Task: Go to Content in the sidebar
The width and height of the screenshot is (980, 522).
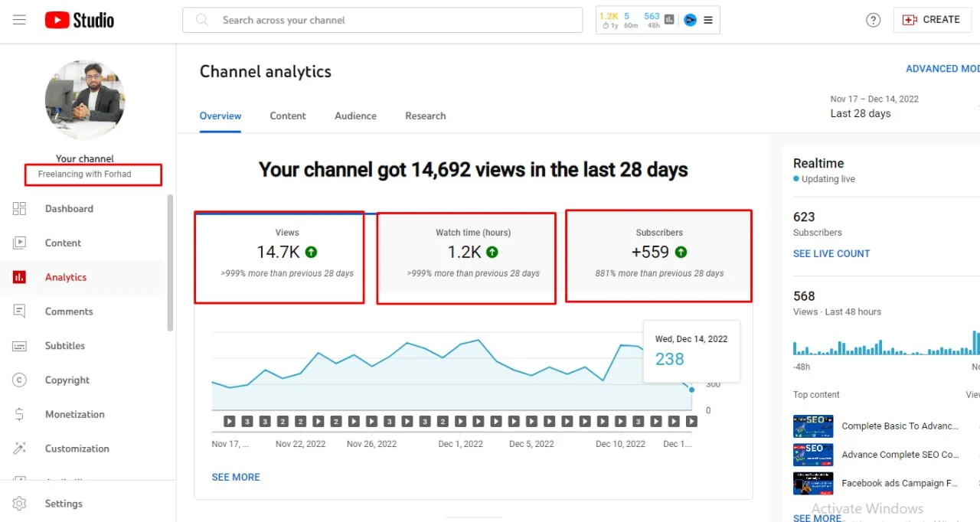Action: tap(63, 243)
